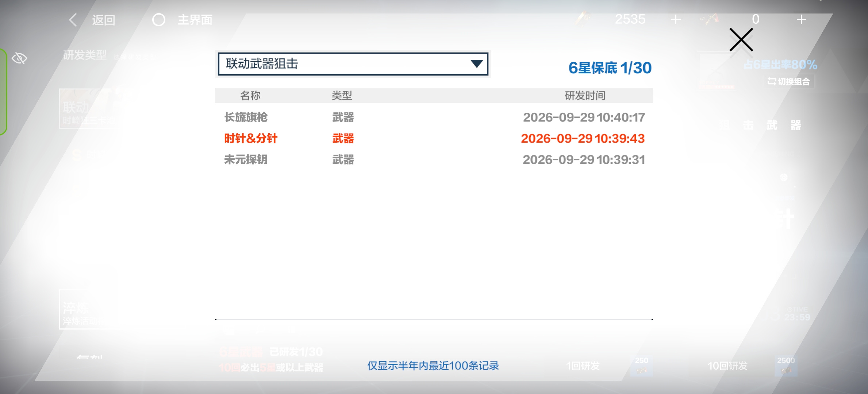Viewport: 868px width, 394px height.
Task: Select the red 时针&分针 record
Action: [x=250, y=138]
